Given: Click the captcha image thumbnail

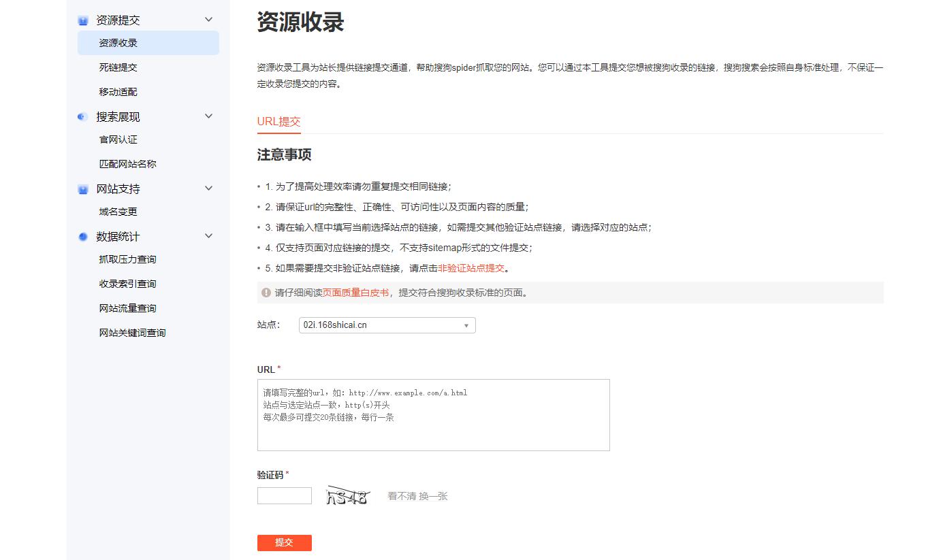Looking at the screenshot, I should pyautogui.click(x=347, y=495).
